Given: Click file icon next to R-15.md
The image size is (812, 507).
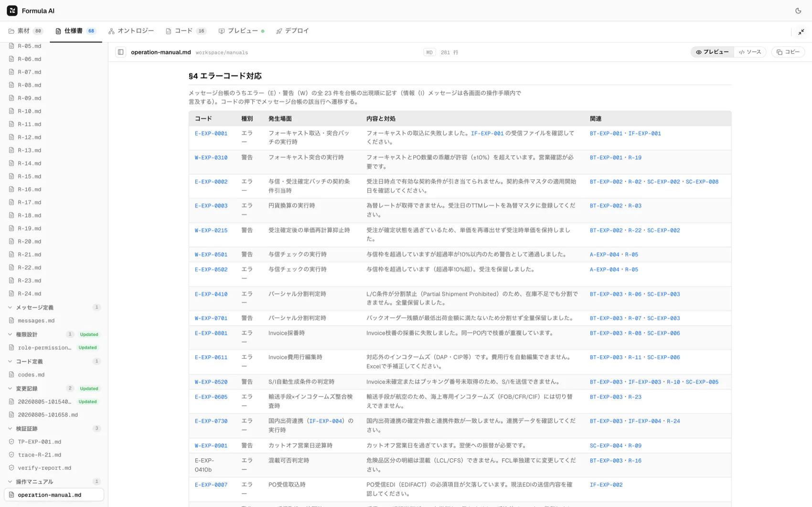Looking at the screenshot, I should pos(11,176).
